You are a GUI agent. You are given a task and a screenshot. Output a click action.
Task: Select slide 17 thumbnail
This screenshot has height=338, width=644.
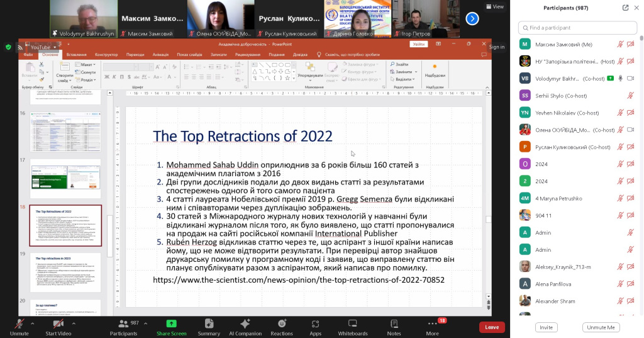click(x=65, y=179)
